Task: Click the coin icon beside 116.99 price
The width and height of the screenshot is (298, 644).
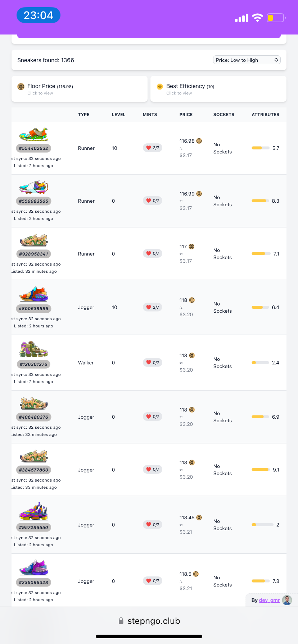Action: click(199, 194)
